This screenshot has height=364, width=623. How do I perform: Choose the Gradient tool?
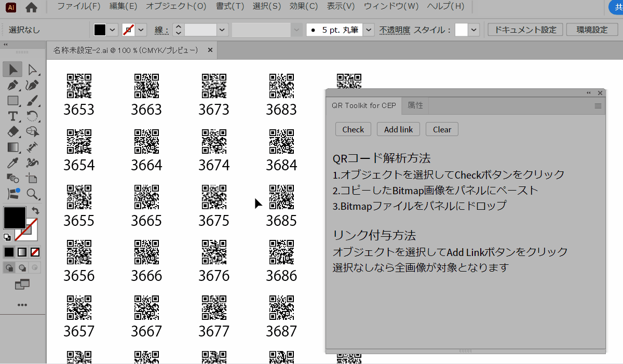(13, 147)
